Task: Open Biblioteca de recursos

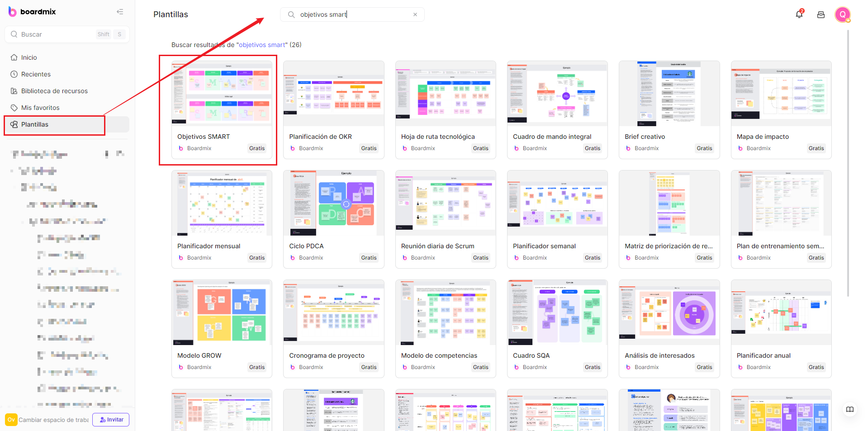Action: pyautogui.click(x=67, y=91)
